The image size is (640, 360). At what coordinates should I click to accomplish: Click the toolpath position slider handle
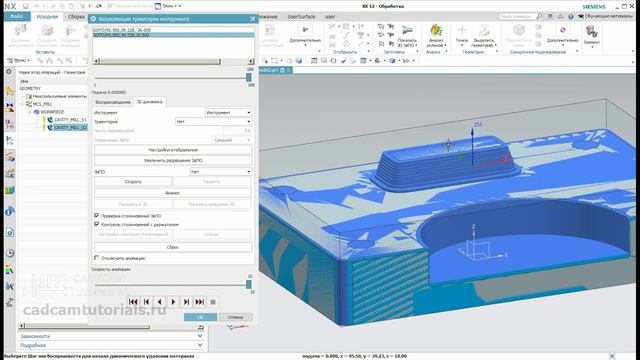click(249, 78)
